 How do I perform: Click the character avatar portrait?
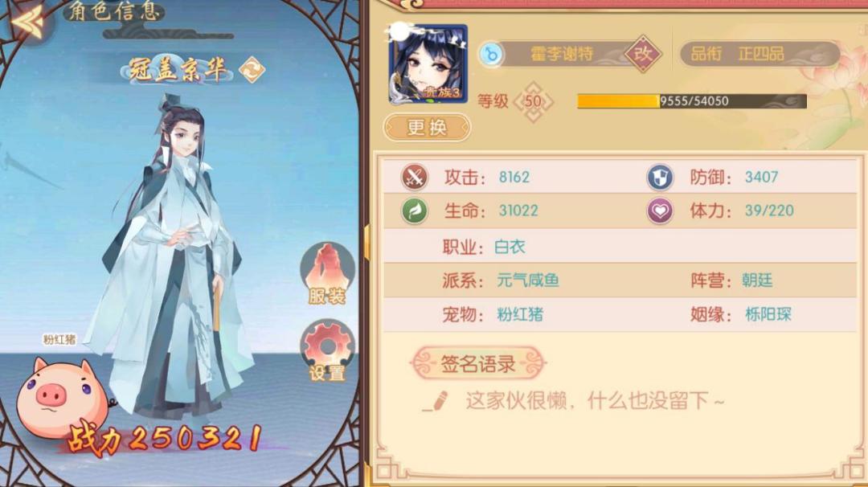428,64
